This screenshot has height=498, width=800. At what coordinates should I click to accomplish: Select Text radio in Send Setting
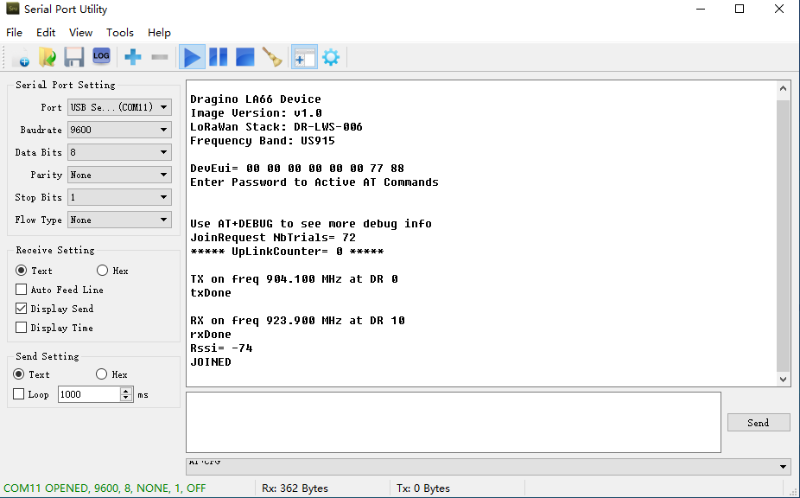point(18,374)
